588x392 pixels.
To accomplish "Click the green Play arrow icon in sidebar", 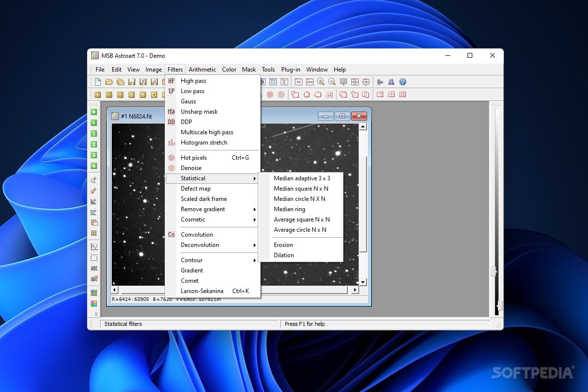I will coord(94,123).
